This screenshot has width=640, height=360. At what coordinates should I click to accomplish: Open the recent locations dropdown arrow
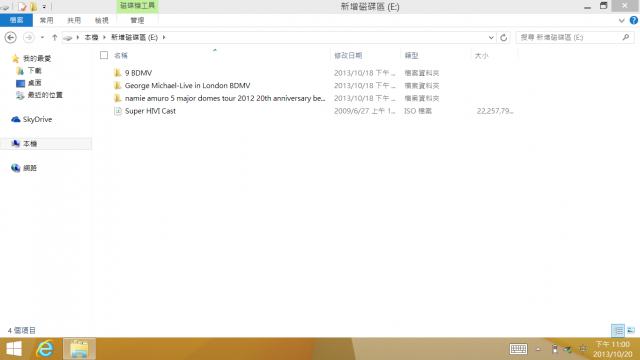[42, 38]
